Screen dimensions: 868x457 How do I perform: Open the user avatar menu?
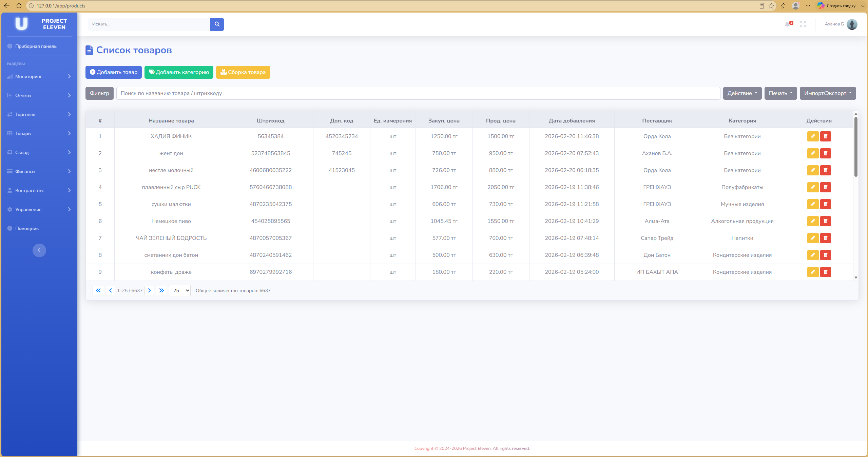(852, 24)
